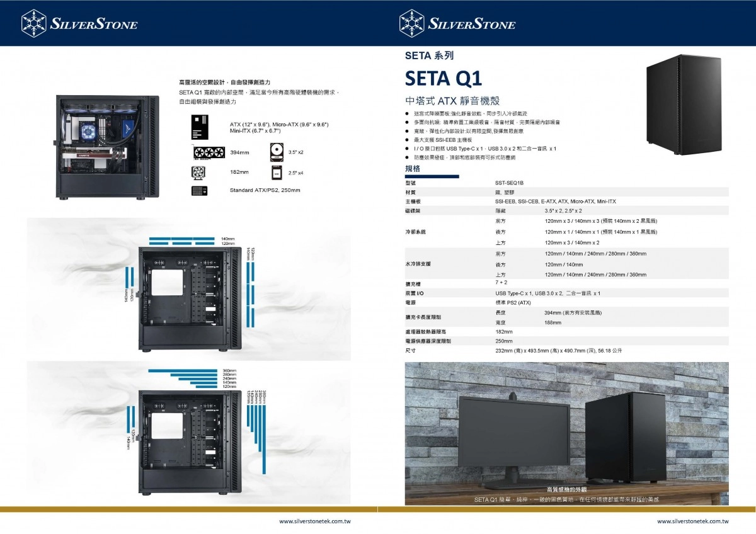756x534 pixels.
Task: Click the website URL on the left page footer
Action: click(x=315, y=521)
